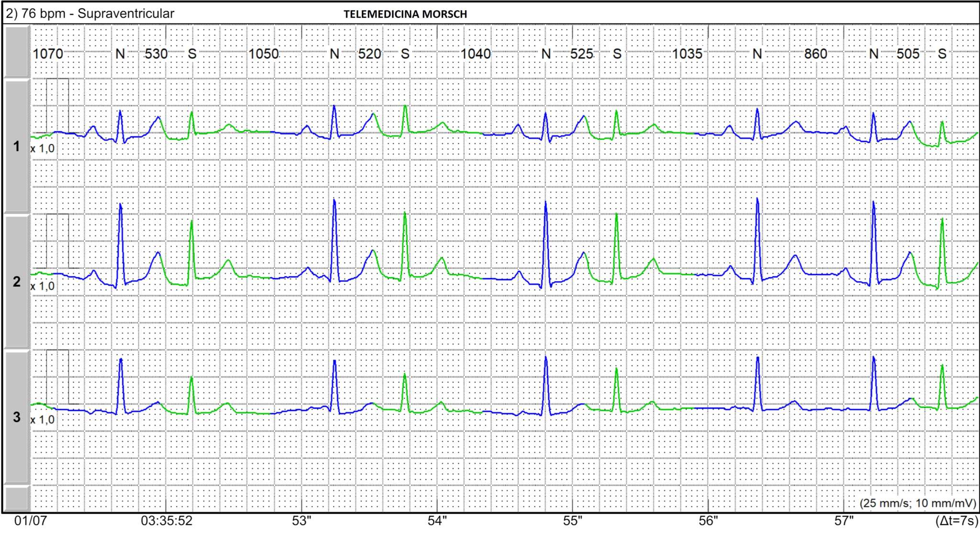Click the S marker following the 1040 interval
The width and height of the screenshot is (980, 536).
pos(617,54)
